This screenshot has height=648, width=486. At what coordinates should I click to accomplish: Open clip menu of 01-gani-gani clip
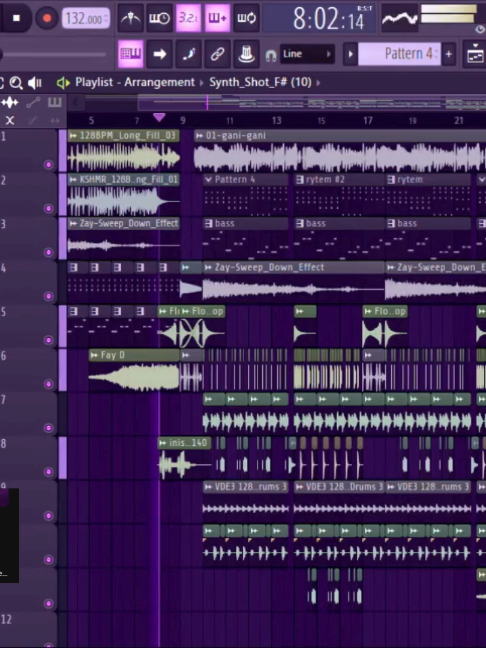tap(200, 136)
